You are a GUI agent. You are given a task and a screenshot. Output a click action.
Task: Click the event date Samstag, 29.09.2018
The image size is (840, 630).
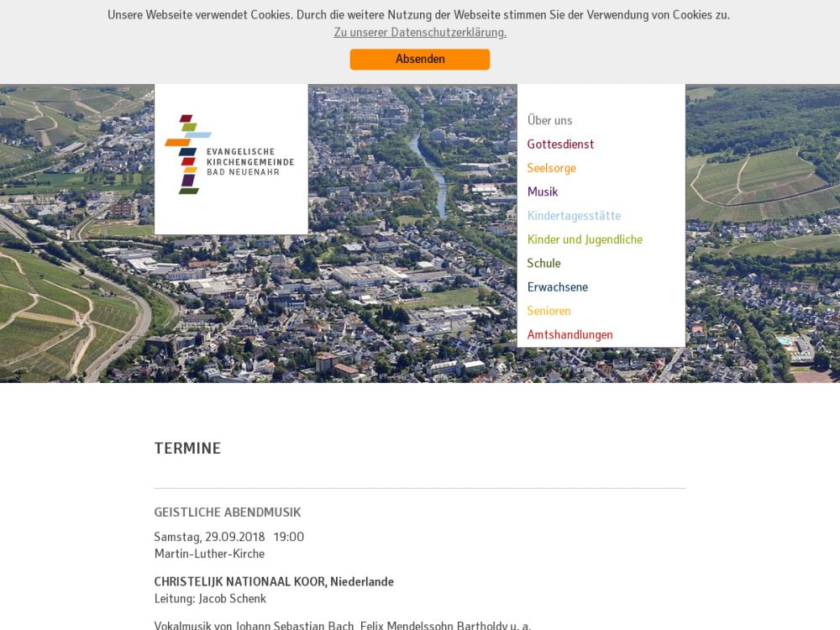coord(209,537)
